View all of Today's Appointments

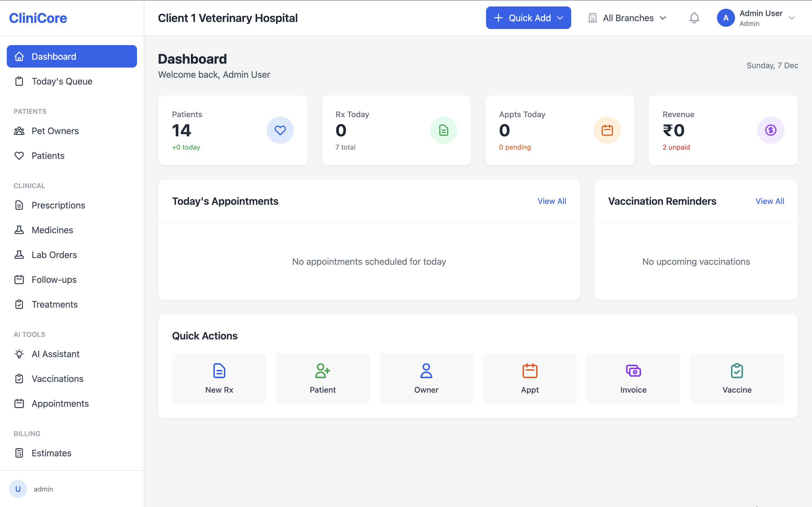coord(551,201)
